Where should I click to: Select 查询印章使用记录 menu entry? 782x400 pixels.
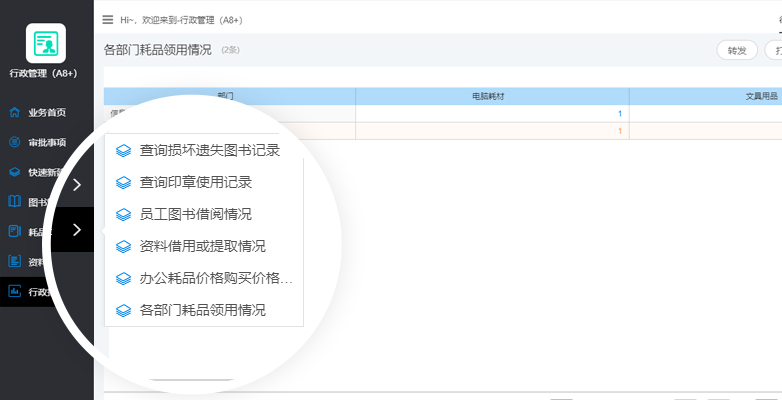coord(195,183)
